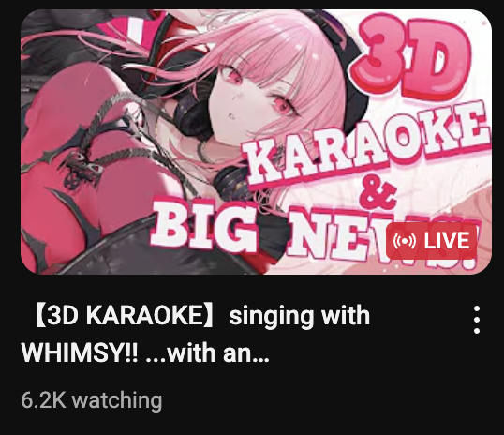Click the word LIVE on the badge
The image size is (504, 435).
(x=447, y=241)
